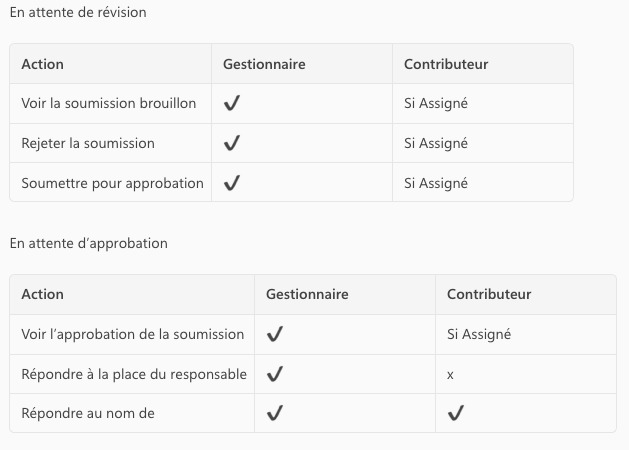Click 'Voir l'approbation de la soumission' row label

pos(132,334)
